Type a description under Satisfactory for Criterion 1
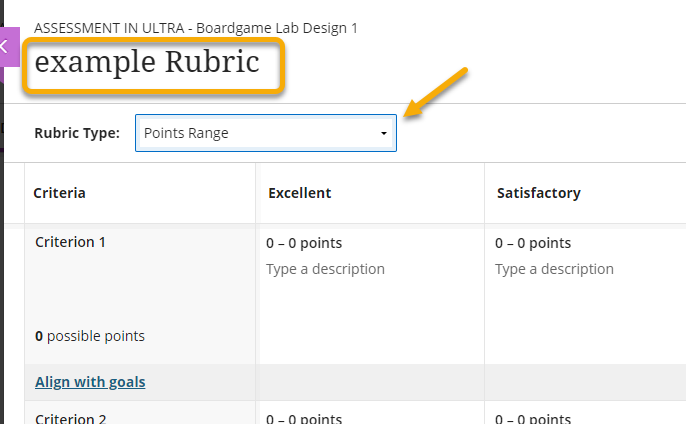Screen dimensions: 686x424 point(554,269)
